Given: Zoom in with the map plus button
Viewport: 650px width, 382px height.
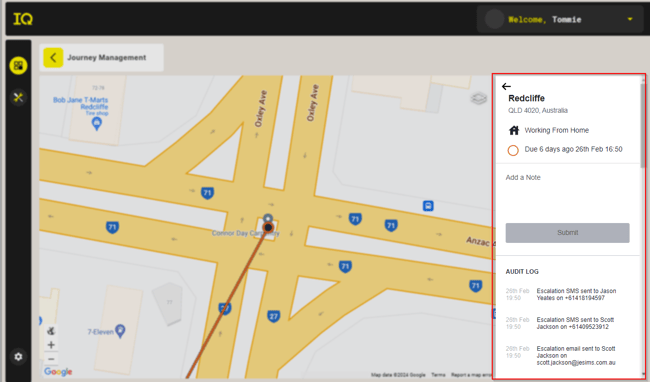Looking at the screenshot, I should 51,345.
